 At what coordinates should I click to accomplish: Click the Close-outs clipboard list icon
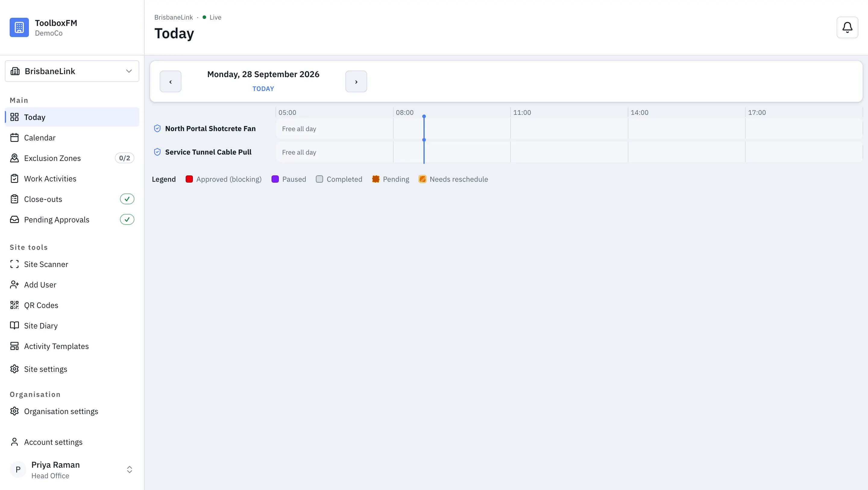14,199
